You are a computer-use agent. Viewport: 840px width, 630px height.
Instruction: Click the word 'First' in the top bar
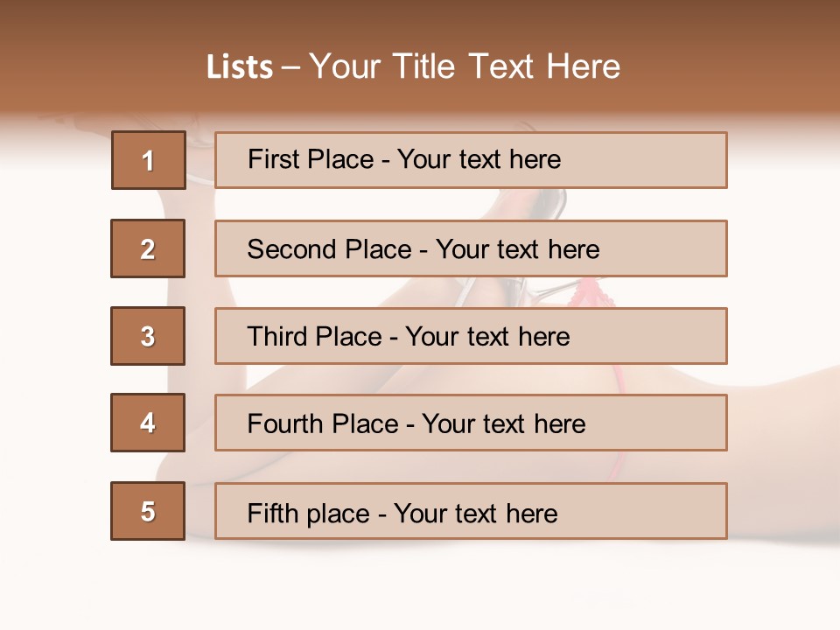point(273,159)
